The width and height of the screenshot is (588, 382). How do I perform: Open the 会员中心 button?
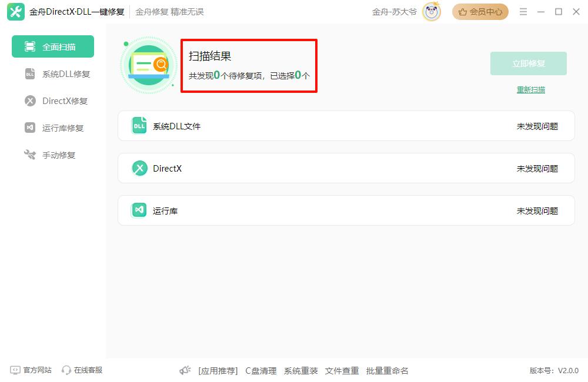[x=480, y=12]
